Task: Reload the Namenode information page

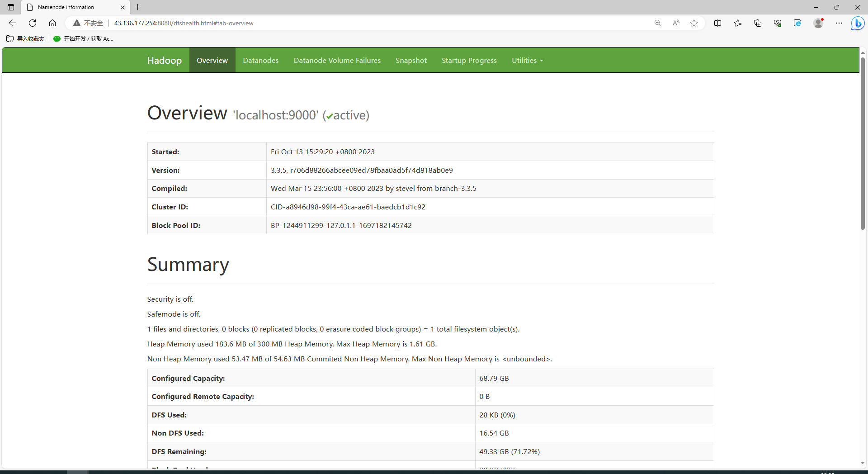Action: coord(33,23)
